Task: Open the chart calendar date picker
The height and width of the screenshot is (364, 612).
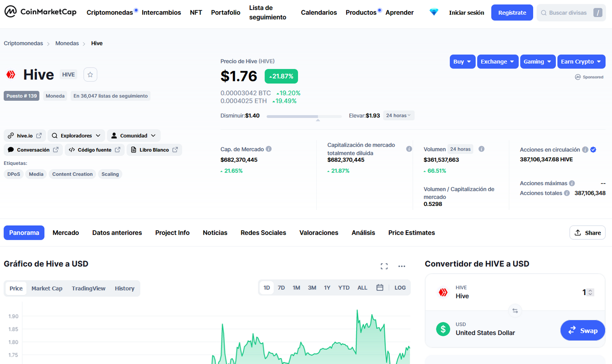Action: tap(380, 288)
